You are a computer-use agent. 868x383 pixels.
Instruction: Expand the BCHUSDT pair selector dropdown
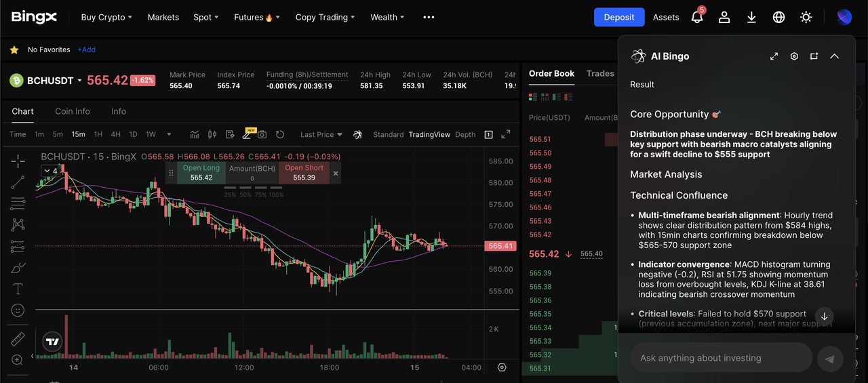(79, 81)
